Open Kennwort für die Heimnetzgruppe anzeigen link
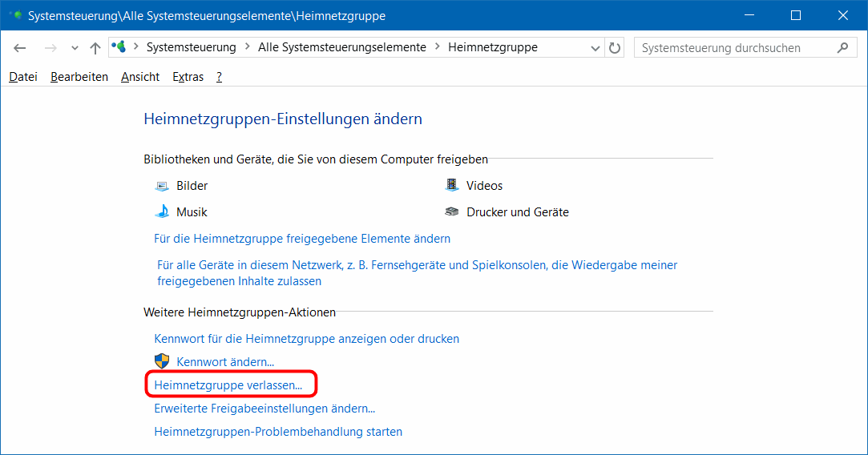 click(x=306, y=339)
